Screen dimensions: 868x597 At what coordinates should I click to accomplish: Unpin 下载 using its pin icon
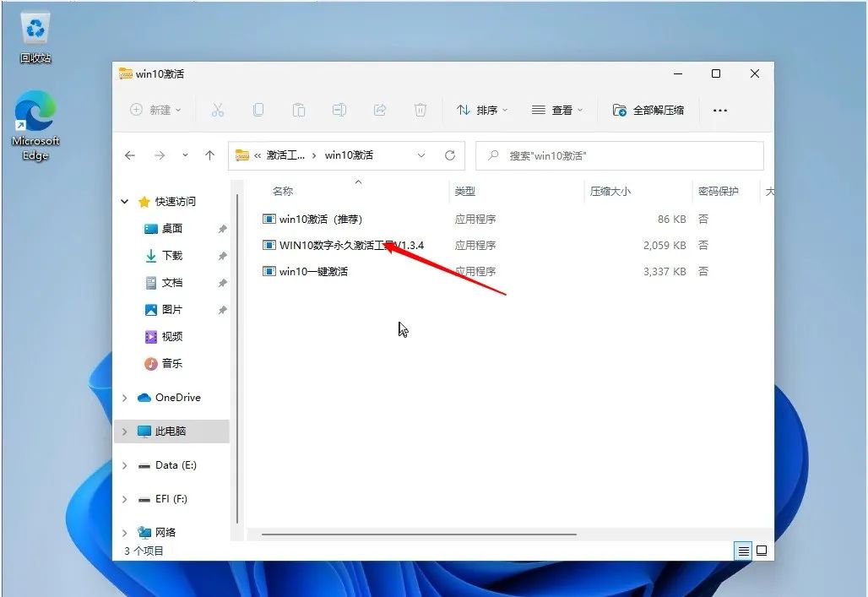click(x=223, y=256)
